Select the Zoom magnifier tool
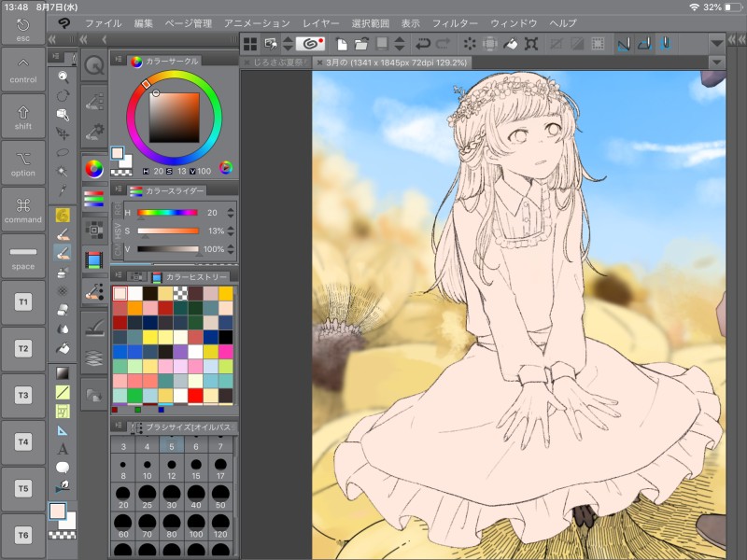This screenshot has width=747, height=560. (x=63, y=77)
